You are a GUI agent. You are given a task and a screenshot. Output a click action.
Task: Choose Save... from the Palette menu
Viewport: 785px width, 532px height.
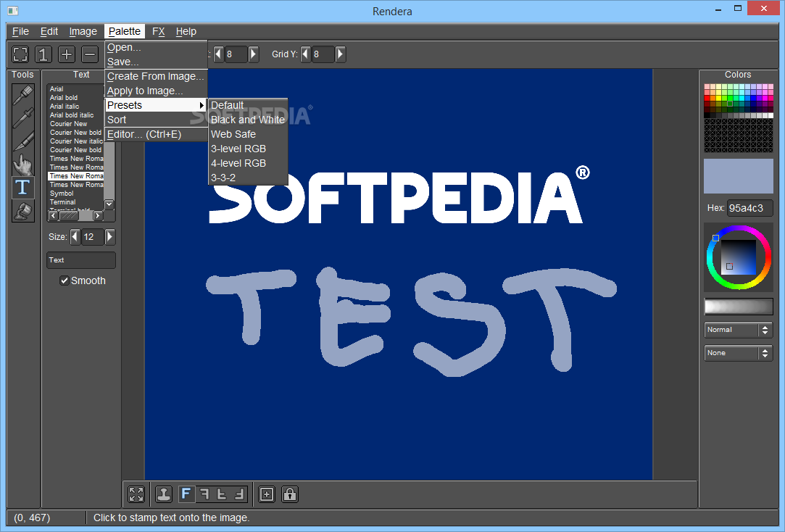156,62
